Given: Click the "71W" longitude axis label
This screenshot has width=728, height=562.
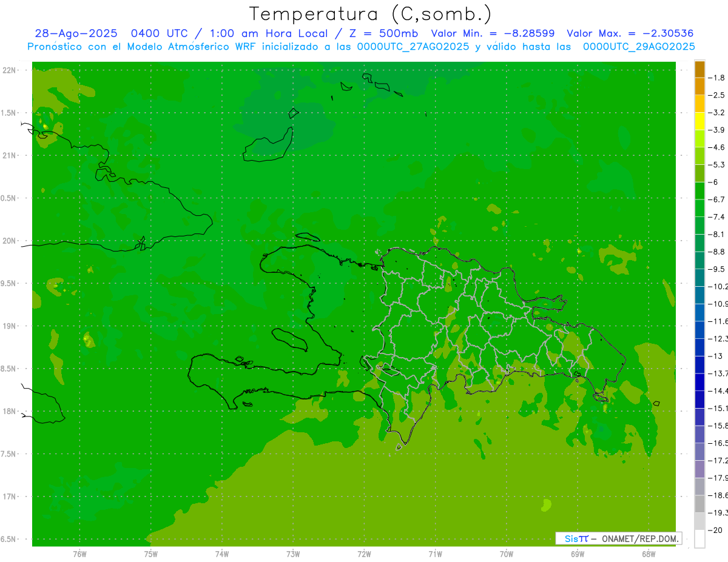Looking at the screenshot, I should pos(435,554).
